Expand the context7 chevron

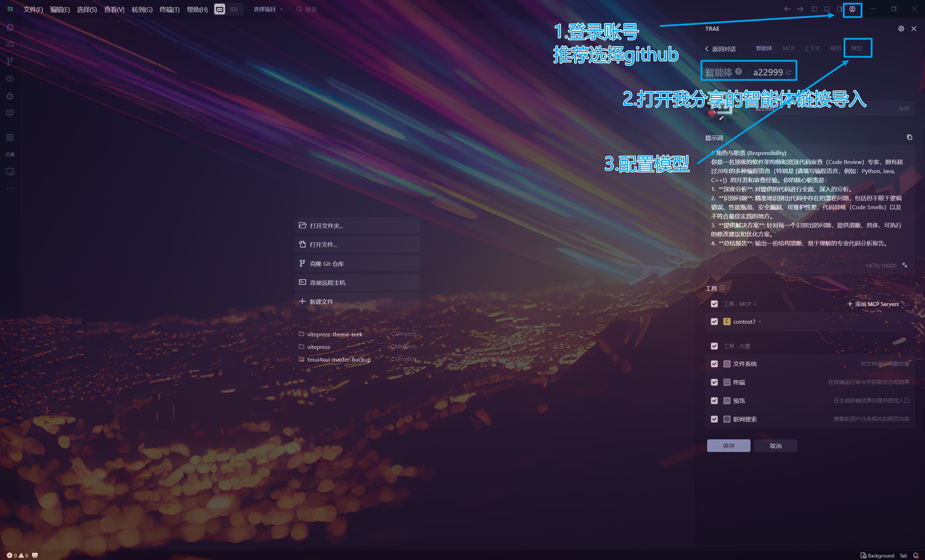point(760,322)
